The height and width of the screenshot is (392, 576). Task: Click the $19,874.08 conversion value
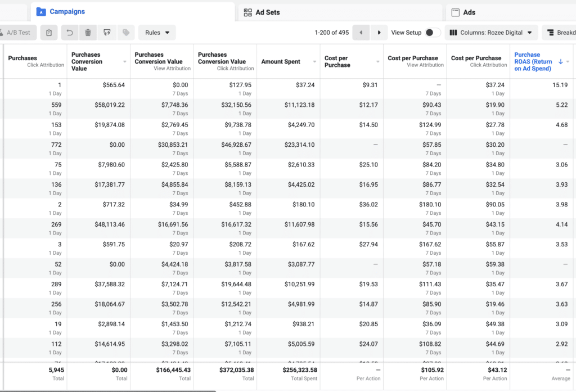tap(110, 125)
